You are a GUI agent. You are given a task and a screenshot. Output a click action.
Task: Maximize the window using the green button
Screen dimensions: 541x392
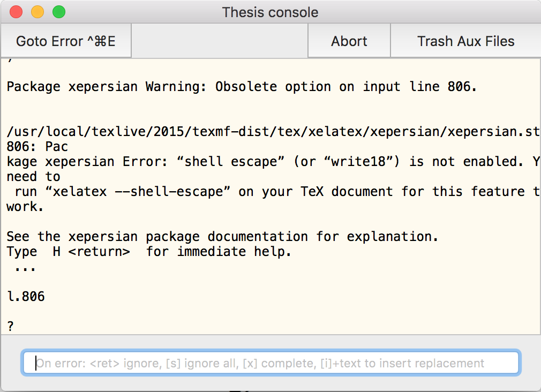(x=58, y=12)
